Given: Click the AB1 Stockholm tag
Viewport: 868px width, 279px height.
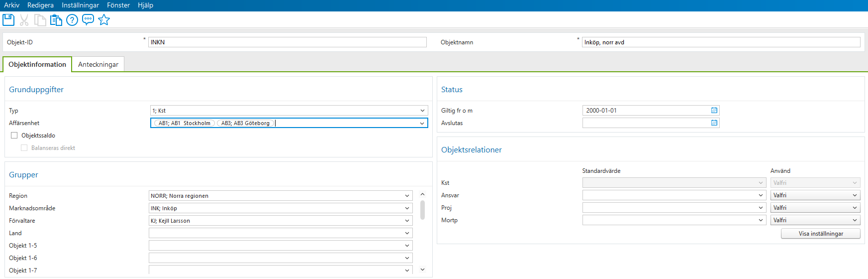Looking at the screenshot, I should click(185, 123).
